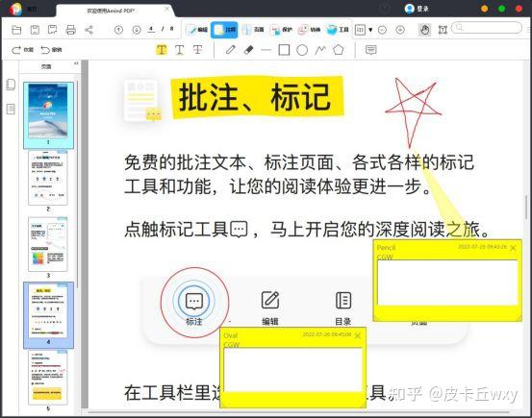The width and height of the screenshot is (532, 418).
Task: Close the document tab
Action: coord(167,9)
